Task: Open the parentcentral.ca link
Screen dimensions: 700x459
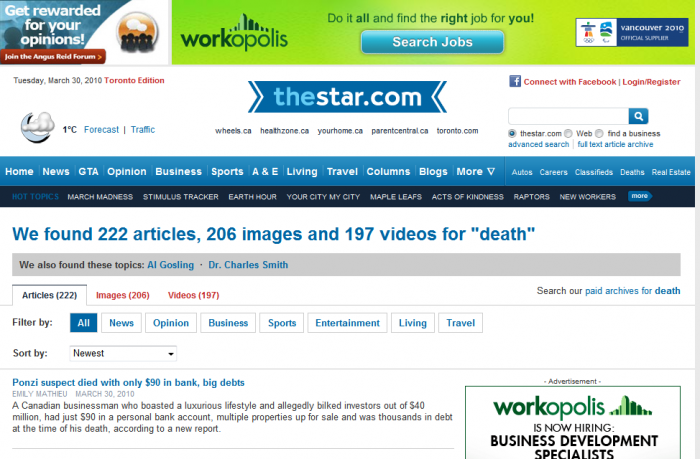Action: (400, 131)
